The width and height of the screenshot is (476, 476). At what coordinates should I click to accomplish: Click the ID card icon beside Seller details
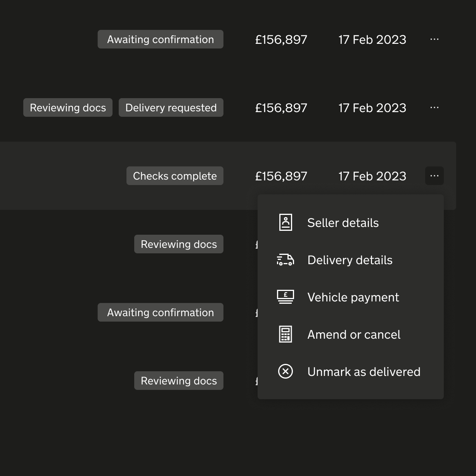click(286, 222)
